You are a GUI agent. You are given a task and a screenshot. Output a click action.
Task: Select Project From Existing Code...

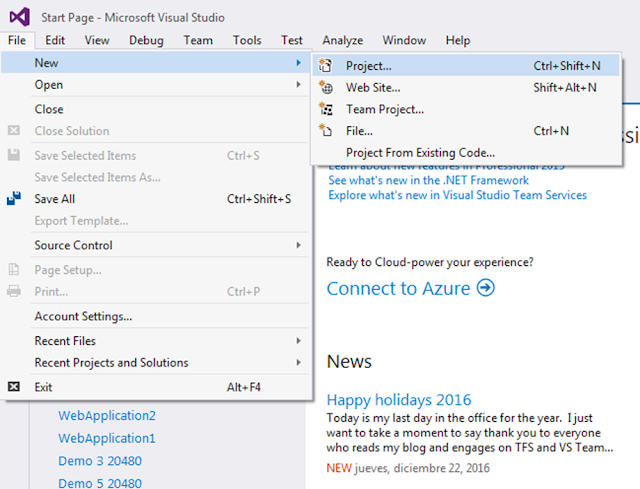pos(466,152)
